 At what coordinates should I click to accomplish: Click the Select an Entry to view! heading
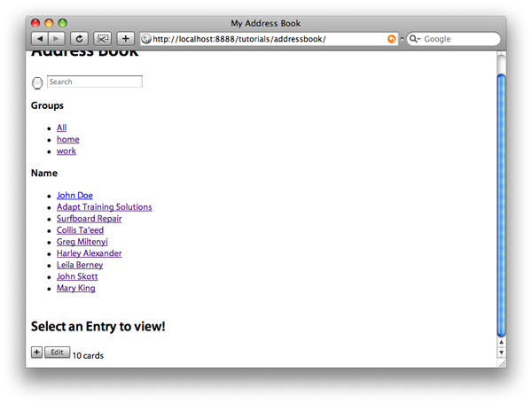point(98,327)
